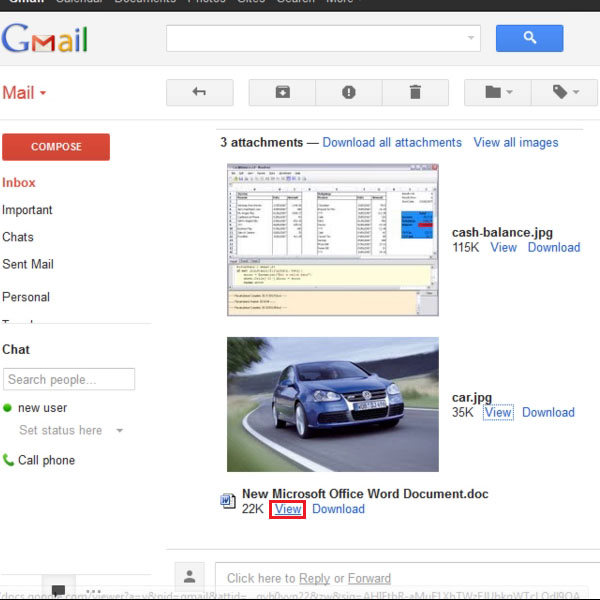Screen dimensions: 600x600
Task: Expand the status dropdown arrow next to Set status here
Action: [x=120, y=430]
